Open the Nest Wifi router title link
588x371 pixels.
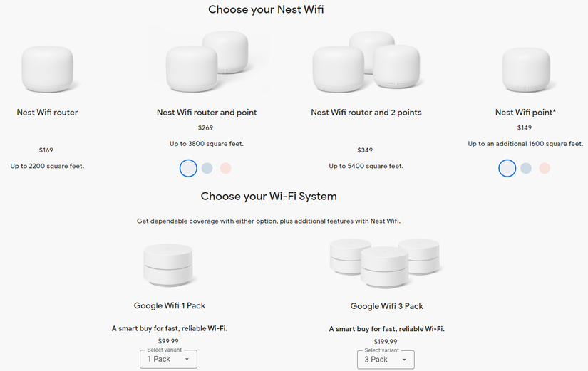[47, 113]
